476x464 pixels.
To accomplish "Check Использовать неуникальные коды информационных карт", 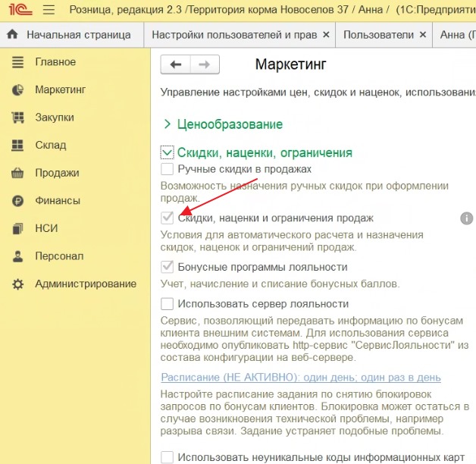I will 168,456.
